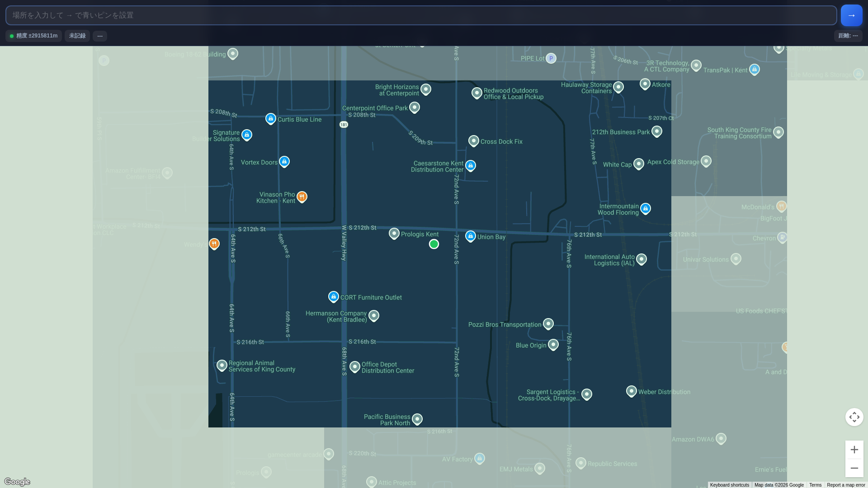Select the Wendy's restaurant pin
The image size is (868, 488).
pyautogui.click(x=214, y=244)
